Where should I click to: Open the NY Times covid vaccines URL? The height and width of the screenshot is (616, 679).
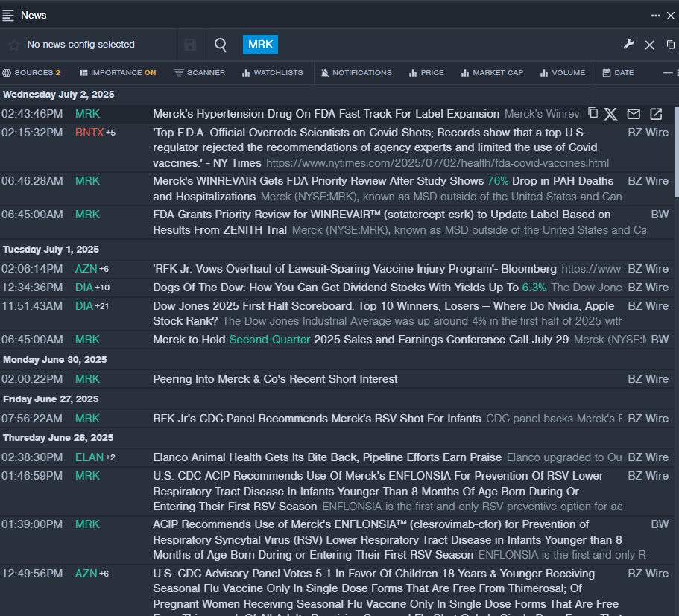click(438, 163)
